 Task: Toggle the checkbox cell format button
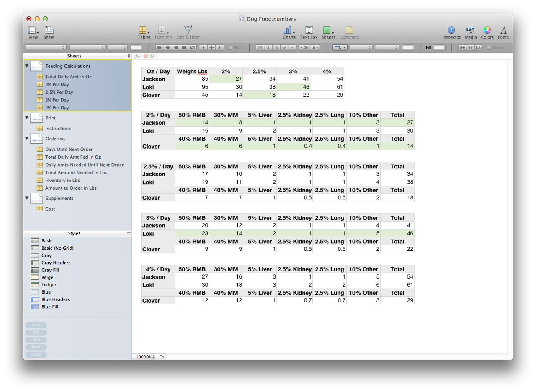[x=284, y=48]
